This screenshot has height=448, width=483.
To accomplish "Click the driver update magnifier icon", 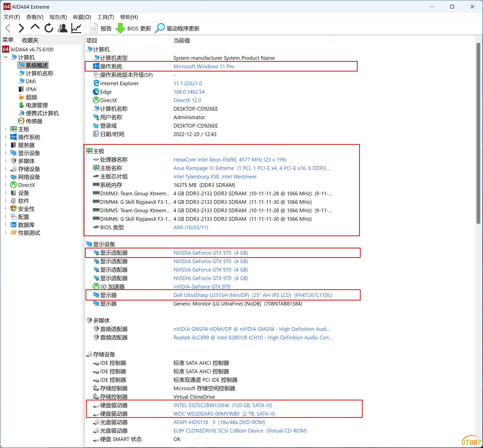I will (160, 28).
